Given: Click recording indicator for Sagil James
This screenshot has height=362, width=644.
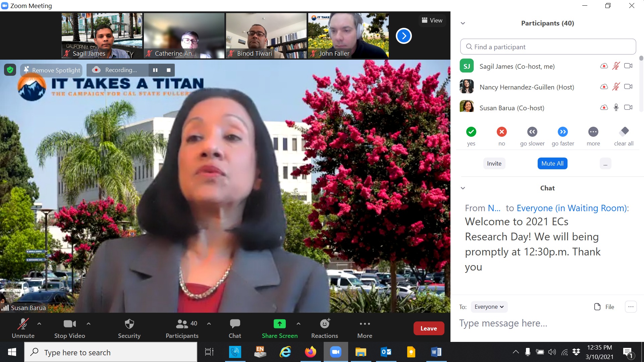Looking at the screenshot, I should [x=604, y=66].
